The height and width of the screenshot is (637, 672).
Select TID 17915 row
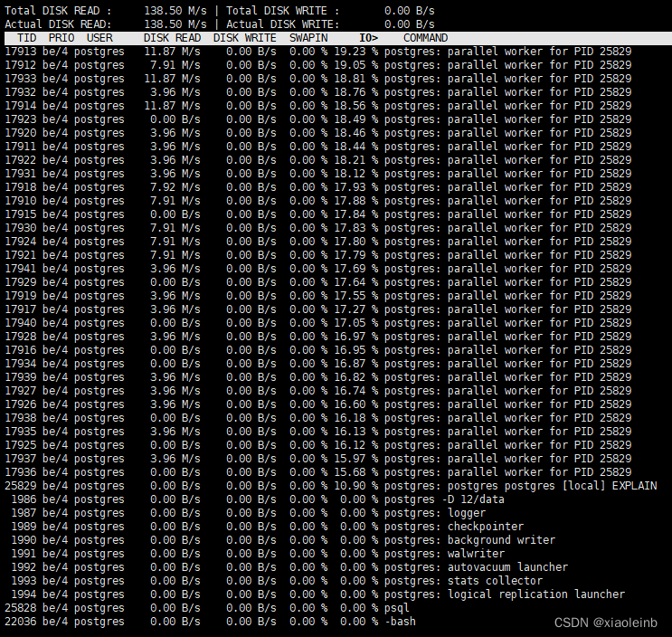tap(318, 214)
